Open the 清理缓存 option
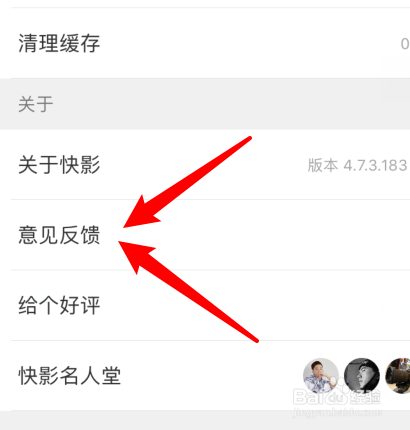This screenshot has width=410, height=430. pyautogui.click(x=205, y=43)
